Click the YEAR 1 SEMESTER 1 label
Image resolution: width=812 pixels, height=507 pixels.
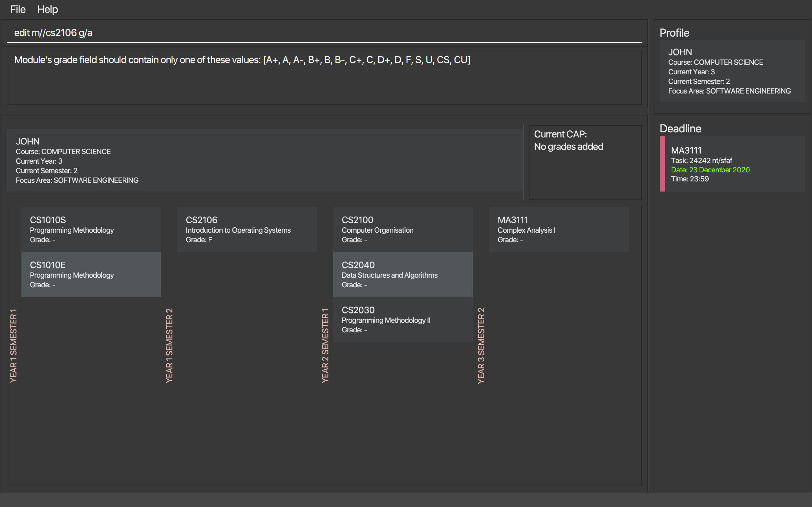point(14,345)
